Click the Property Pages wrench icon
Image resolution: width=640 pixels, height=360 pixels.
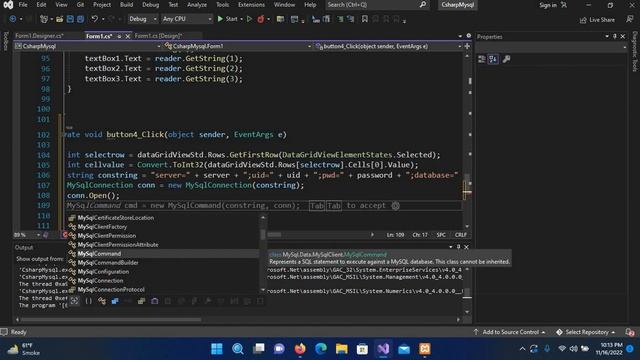point(507,59)
